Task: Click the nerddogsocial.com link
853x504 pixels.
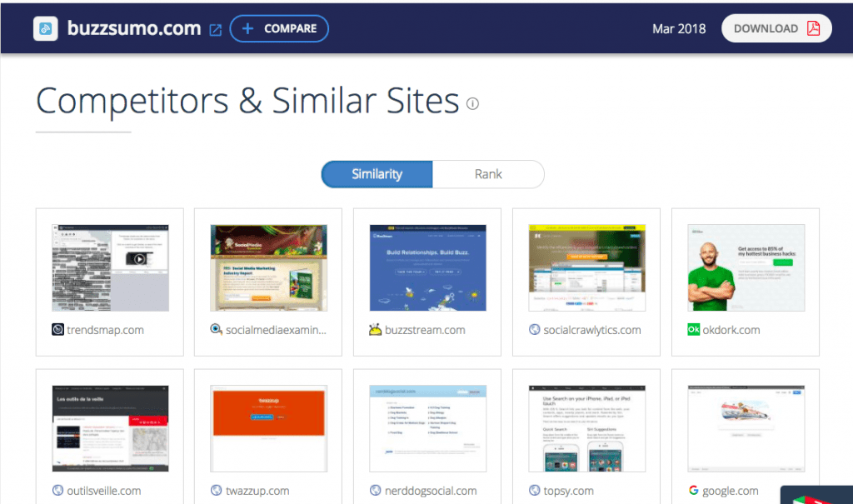Action: 431,491
